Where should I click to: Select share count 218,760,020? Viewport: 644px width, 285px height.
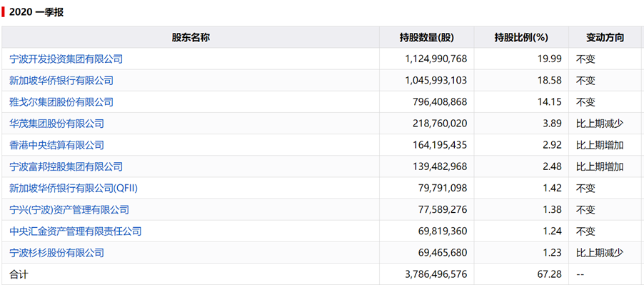(x=440, y=123)
